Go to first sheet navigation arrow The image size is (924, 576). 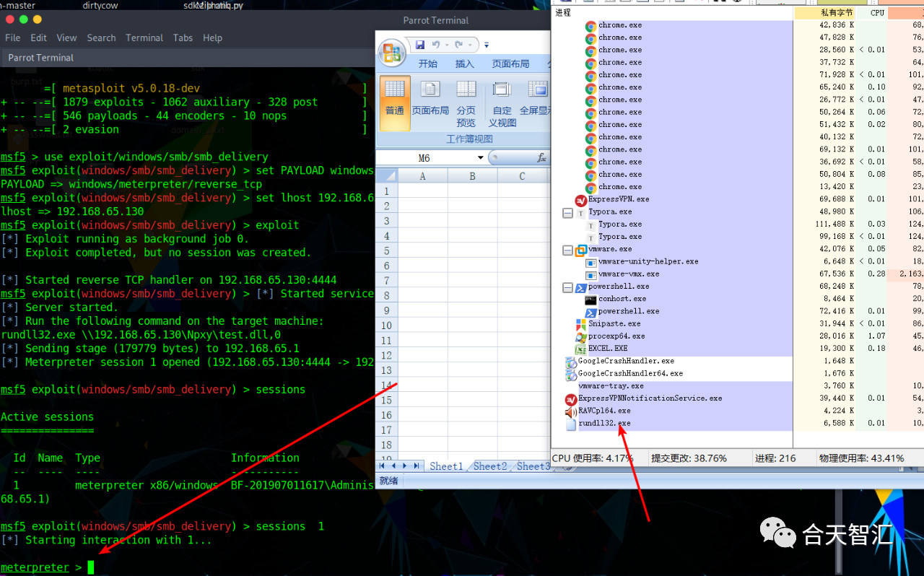(383, 466)
